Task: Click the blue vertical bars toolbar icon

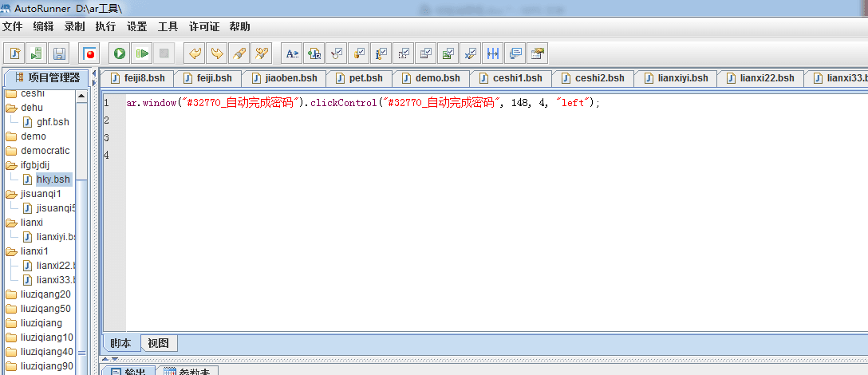Action: point(493,53)
